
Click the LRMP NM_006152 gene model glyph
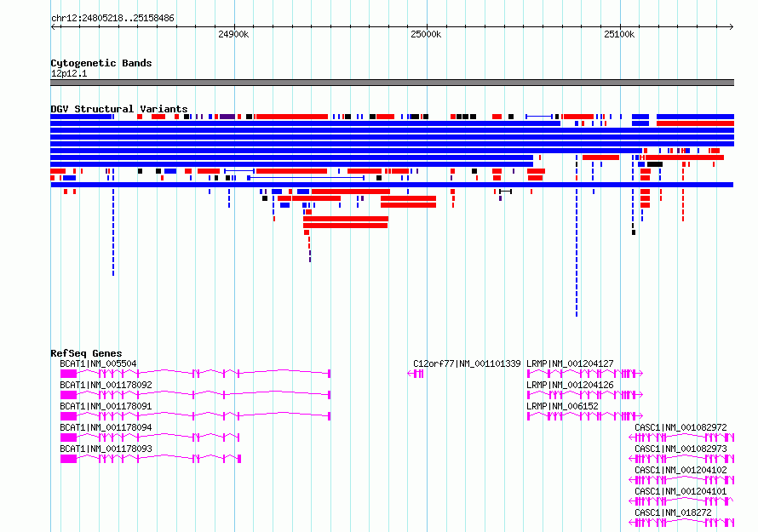pos(585,416)
